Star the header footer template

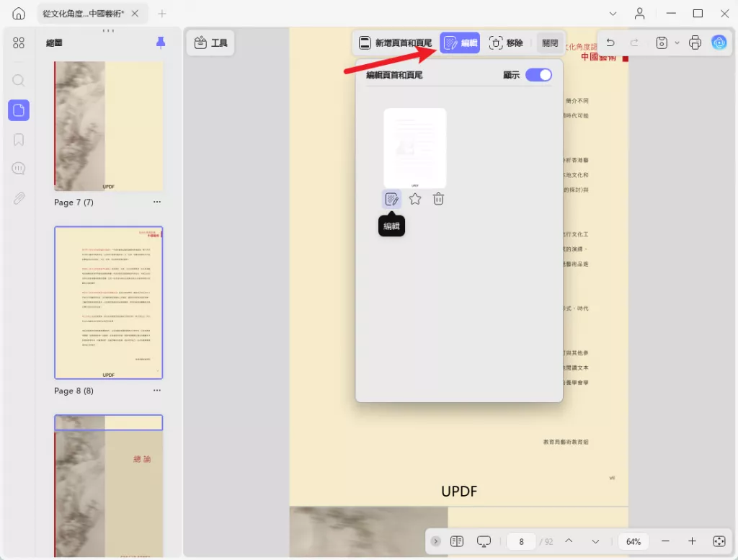click(414, 199)
